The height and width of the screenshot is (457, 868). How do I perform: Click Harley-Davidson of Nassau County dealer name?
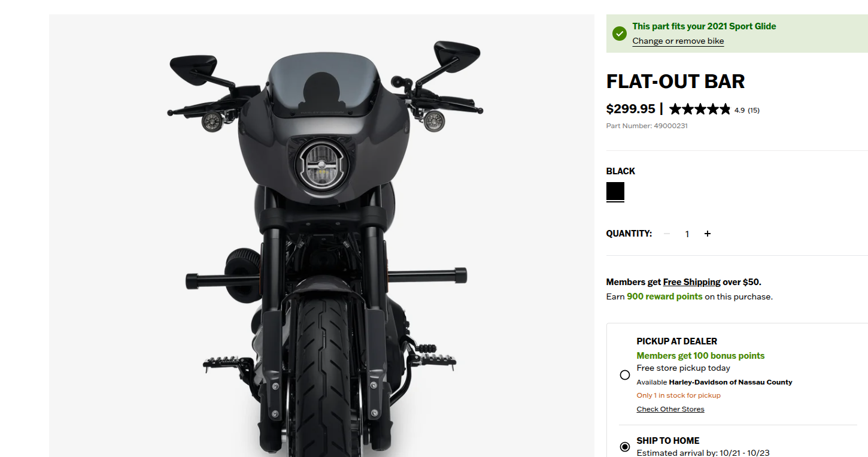[730, 382]
